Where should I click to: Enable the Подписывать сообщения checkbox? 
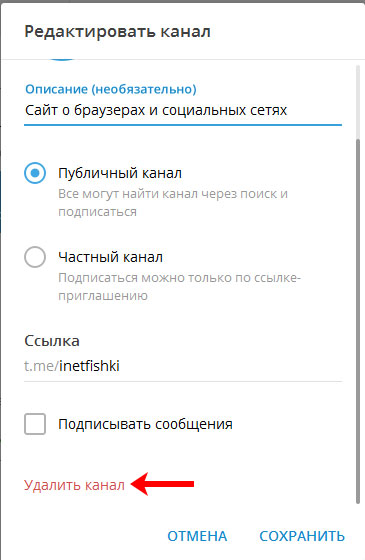(x=35, y=424)
